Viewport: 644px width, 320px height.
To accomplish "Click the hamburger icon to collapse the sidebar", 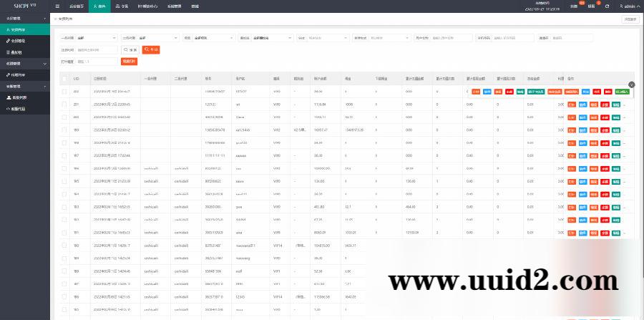I will point(57,6).
